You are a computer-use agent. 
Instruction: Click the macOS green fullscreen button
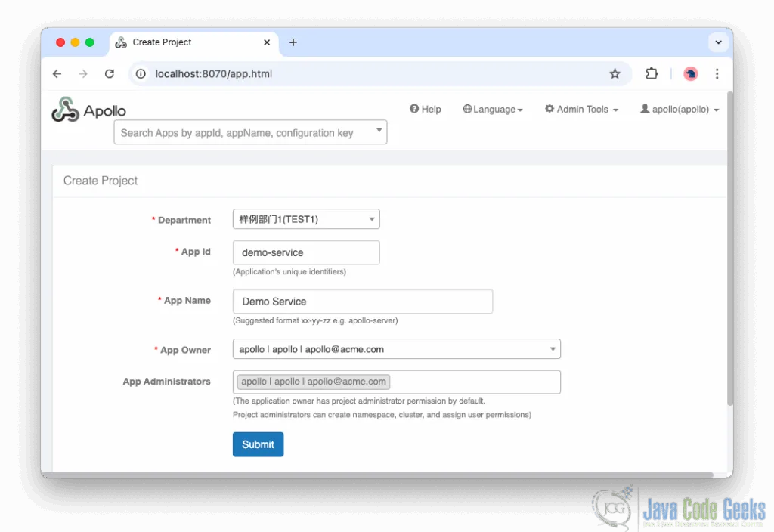click(89, 42)
